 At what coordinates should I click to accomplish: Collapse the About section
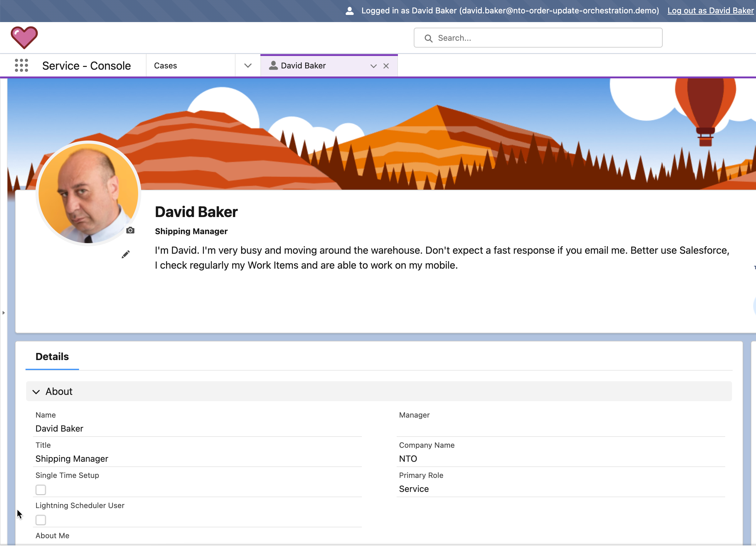click(x=36, y=392)
